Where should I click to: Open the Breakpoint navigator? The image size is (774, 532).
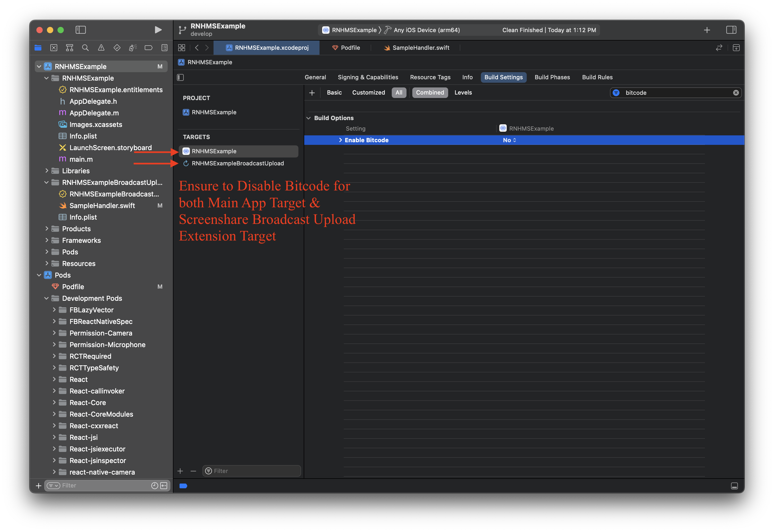pyautogui.click(x=148, y=47)
